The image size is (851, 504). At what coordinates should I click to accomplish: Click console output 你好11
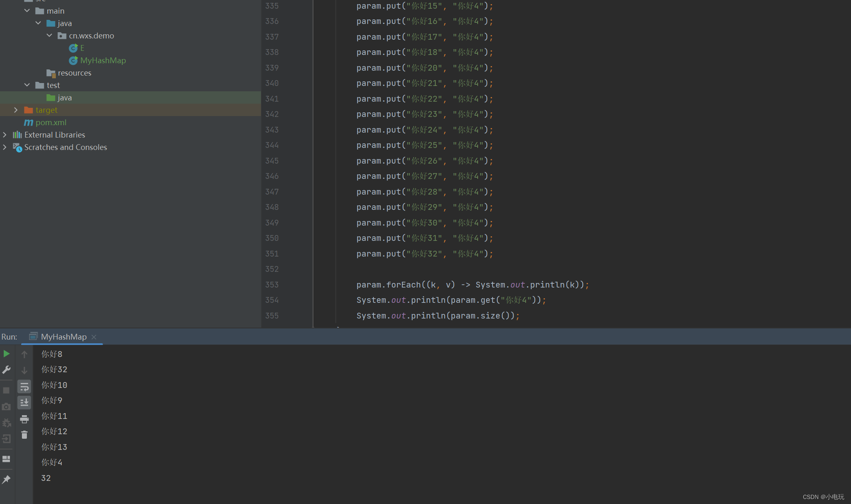54,416
